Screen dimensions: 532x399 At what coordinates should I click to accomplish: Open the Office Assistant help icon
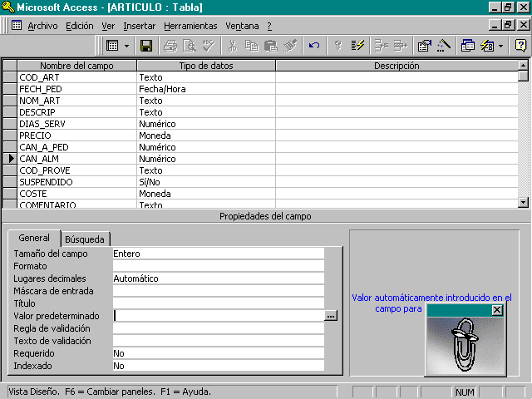click(x=520, y=46)
